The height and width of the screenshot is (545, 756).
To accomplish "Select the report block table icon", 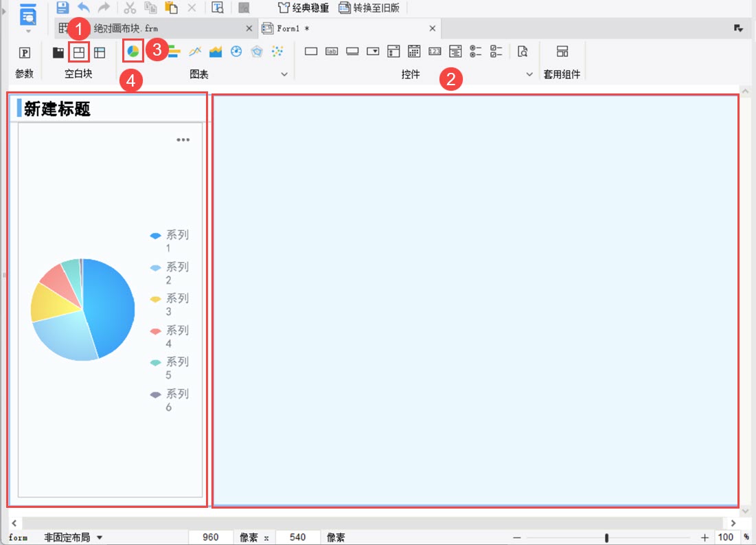I will (x=100, y=53).
